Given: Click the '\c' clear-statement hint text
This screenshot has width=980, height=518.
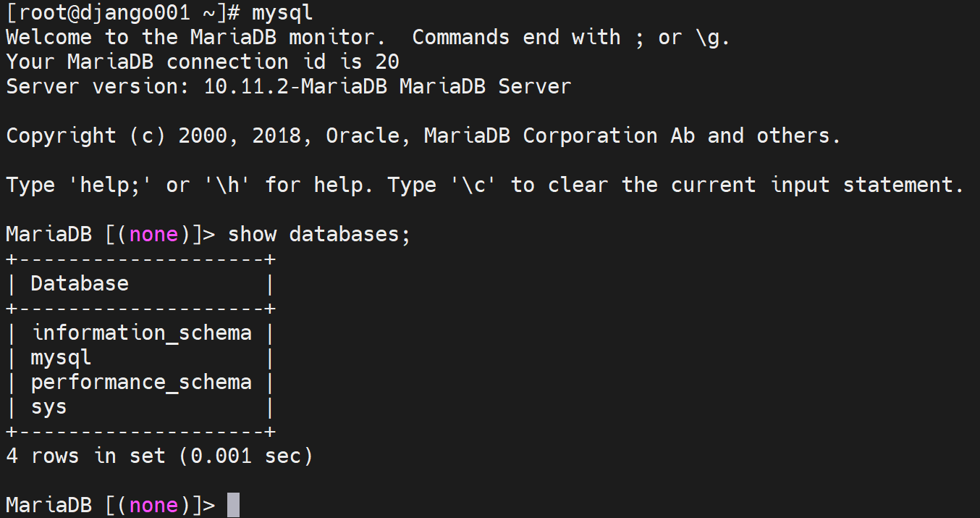Looking at the screenshot, I should click(x=473, y=185).
